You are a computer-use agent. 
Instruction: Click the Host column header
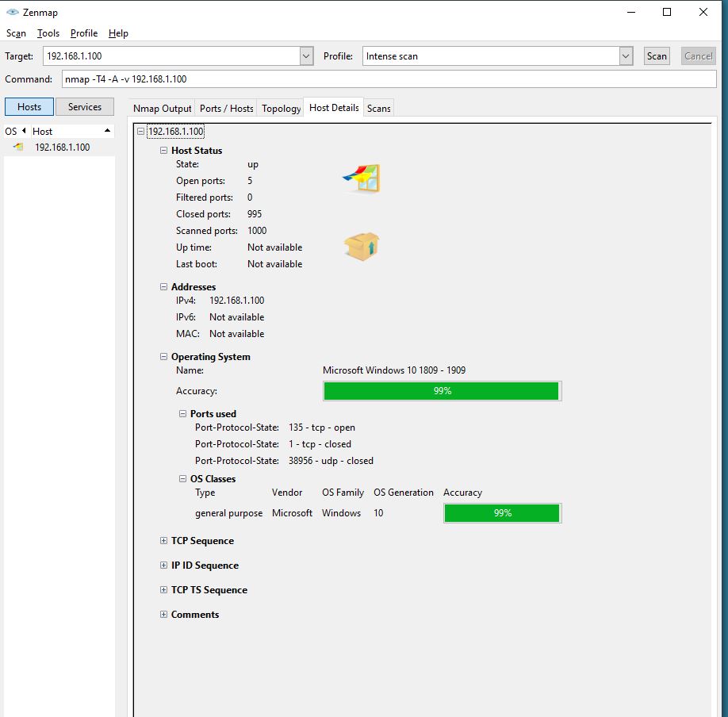click(x=72, y=131)
